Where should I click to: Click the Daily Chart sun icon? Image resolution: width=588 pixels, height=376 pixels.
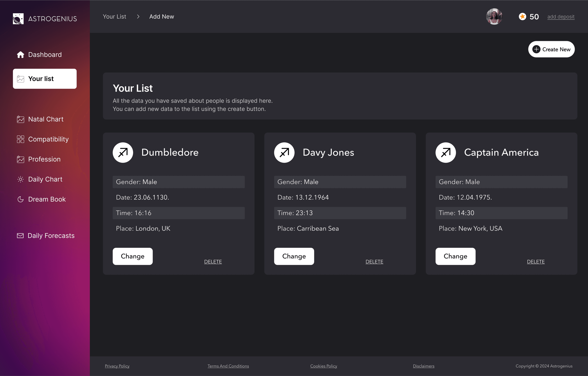[21, 179]
